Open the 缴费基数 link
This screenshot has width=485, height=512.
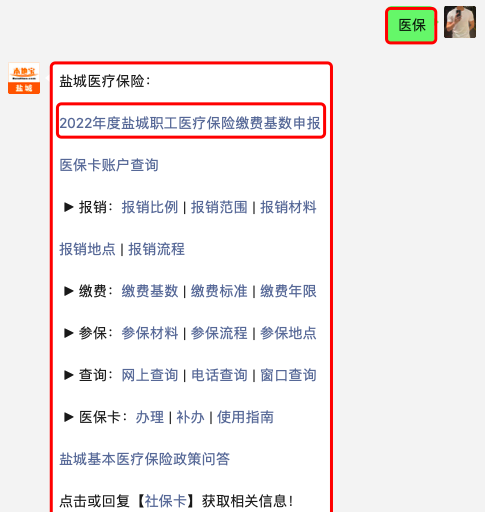pyautogui.click(x=150, y=291)
